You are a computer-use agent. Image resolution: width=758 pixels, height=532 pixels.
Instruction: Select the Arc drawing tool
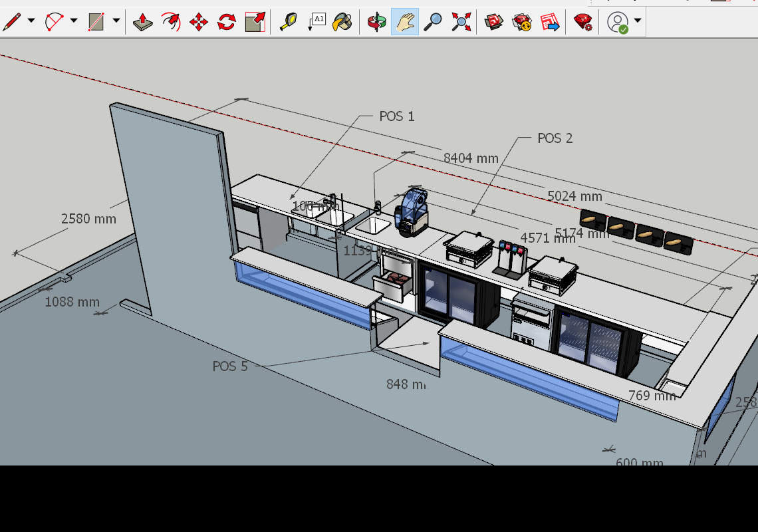click(53, 21)
